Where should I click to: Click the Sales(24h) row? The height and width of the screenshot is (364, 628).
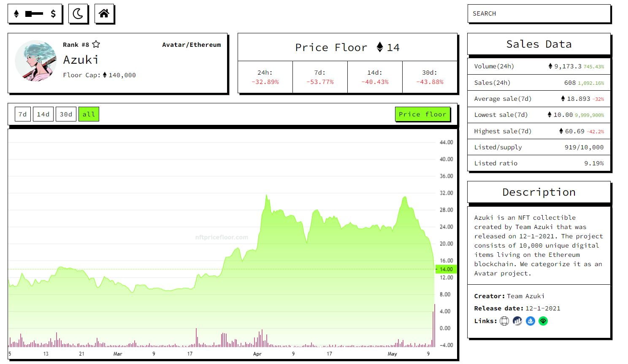pyautogui.click(x=539, y=83)
